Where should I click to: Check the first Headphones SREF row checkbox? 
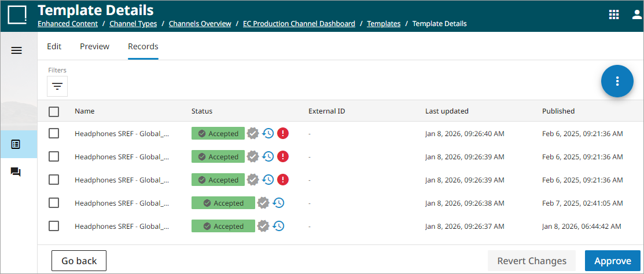[x=54, y=133]
